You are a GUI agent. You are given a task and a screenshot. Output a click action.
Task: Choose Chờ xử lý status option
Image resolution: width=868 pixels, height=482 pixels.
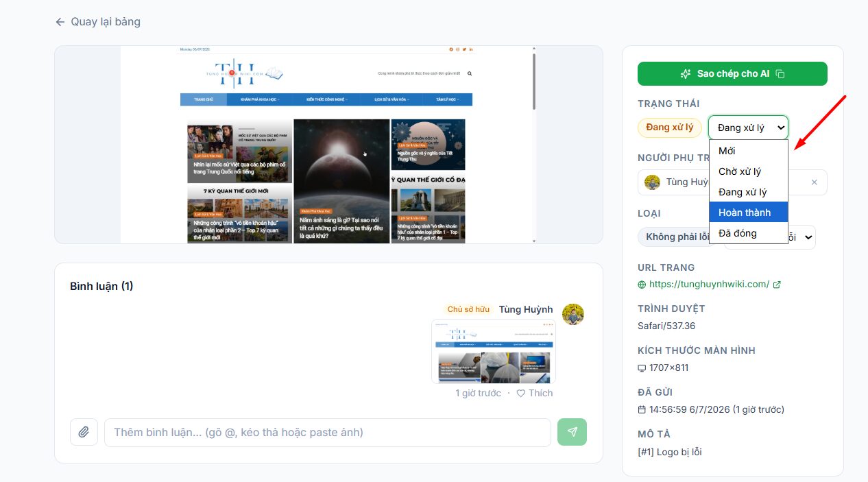pyautogui.click(x=748, y=171)
